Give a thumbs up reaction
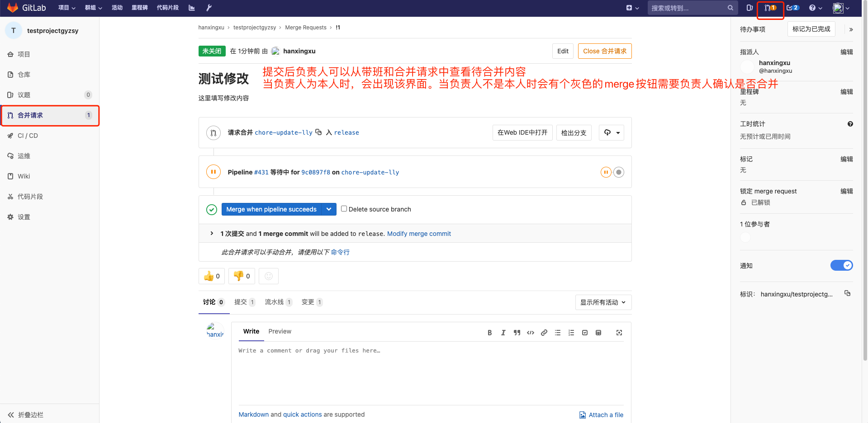Screen dimensions: 868x423 212,276
